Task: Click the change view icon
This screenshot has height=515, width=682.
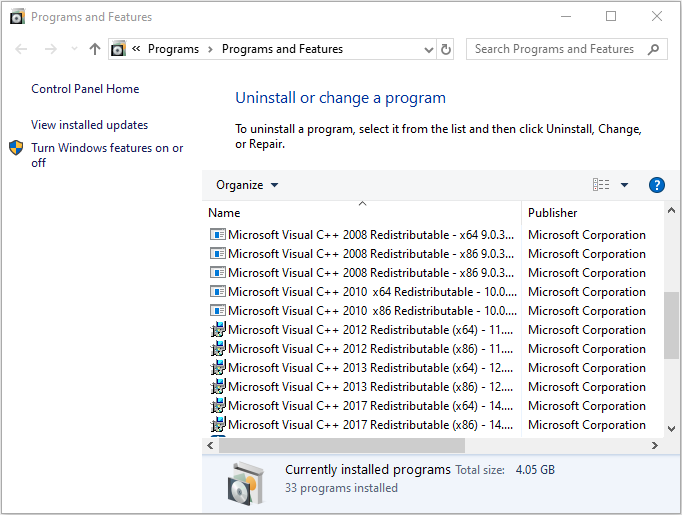Action: pyautogui.click(x=601, y=185)
